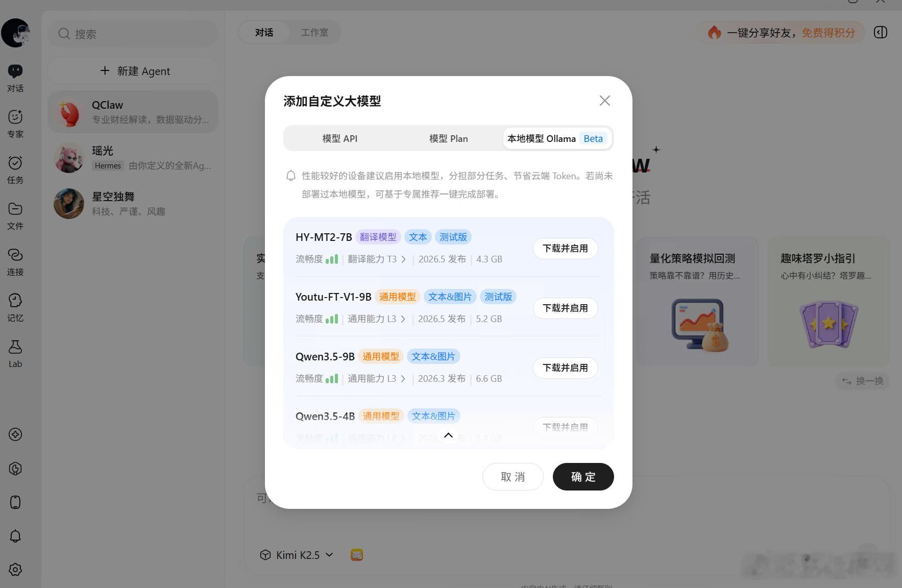Viewport: 902px width, 588px height.
Task: Close the 添加自定义大模型 dialog
Action: click(x=605, y=101)
